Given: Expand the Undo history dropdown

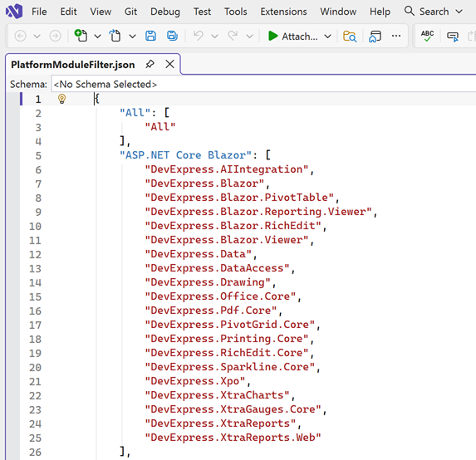Looking at the screenshot, I should [x=215, y=37].
